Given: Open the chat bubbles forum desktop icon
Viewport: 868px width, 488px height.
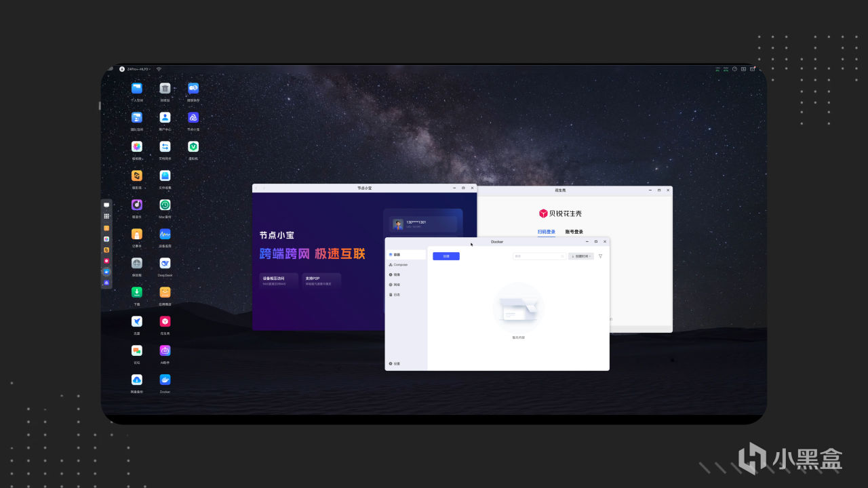Looking at the screenshot, I should coord(137,350).
